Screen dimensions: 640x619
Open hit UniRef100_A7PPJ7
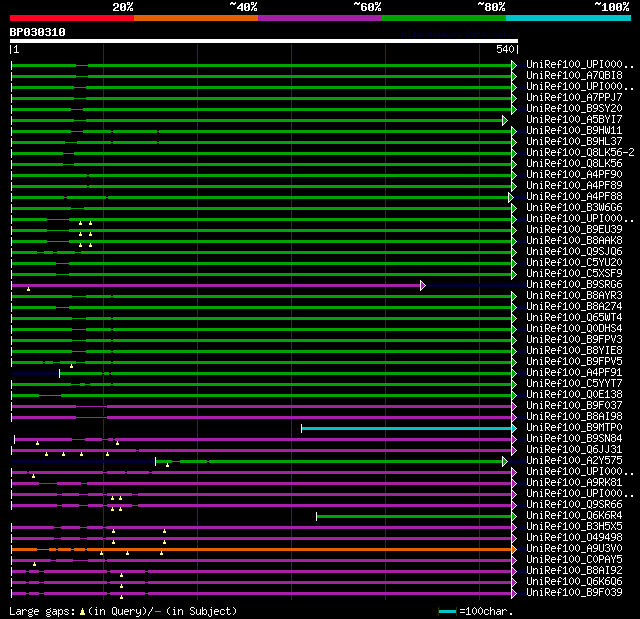(574, 98)
